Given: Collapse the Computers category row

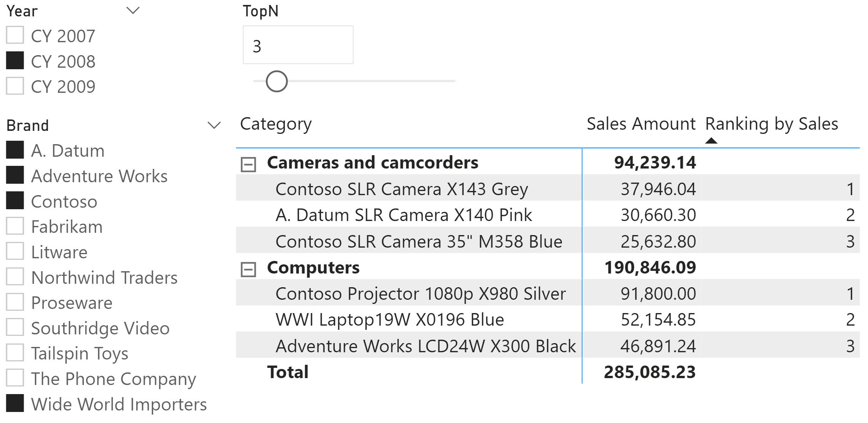Looking at the screenshot, I should 248,270.
